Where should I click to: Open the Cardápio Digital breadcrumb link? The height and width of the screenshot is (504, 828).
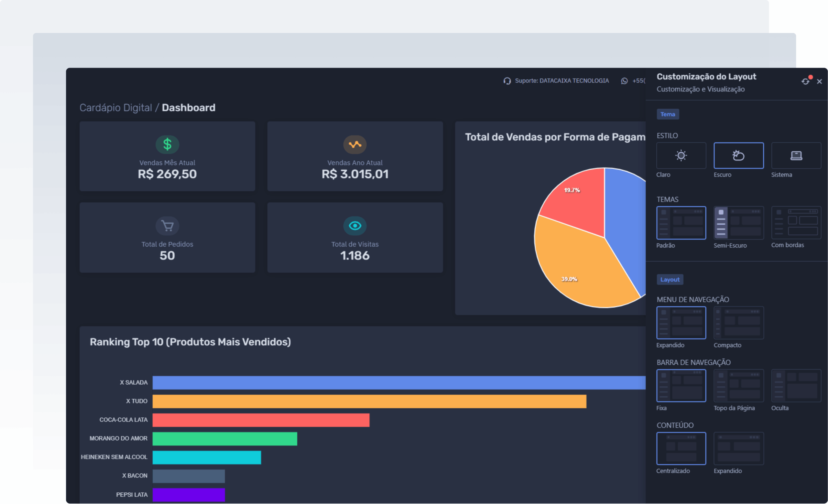(115, 108)
